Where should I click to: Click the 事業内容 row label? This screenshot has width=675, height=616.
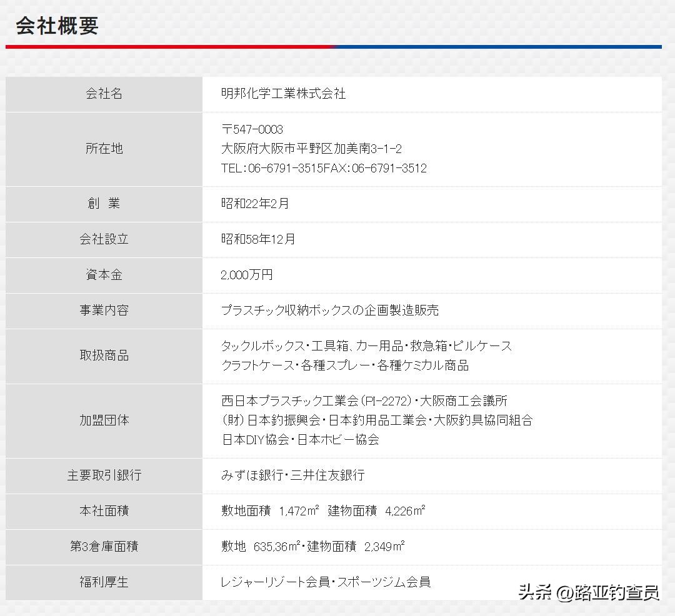click(104, 310)
